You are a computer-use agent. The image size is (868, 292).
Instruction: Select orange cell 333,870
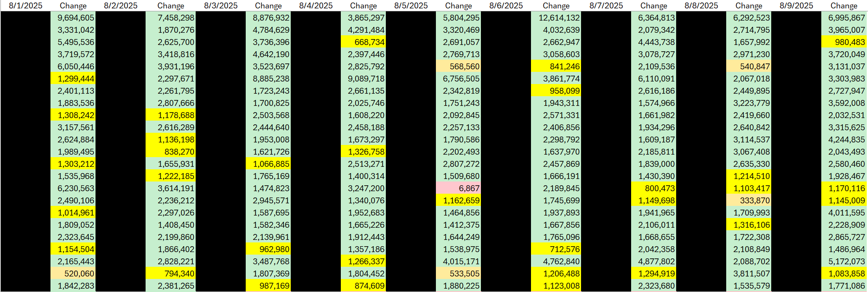pyautogui.click(x=749, y=200)
